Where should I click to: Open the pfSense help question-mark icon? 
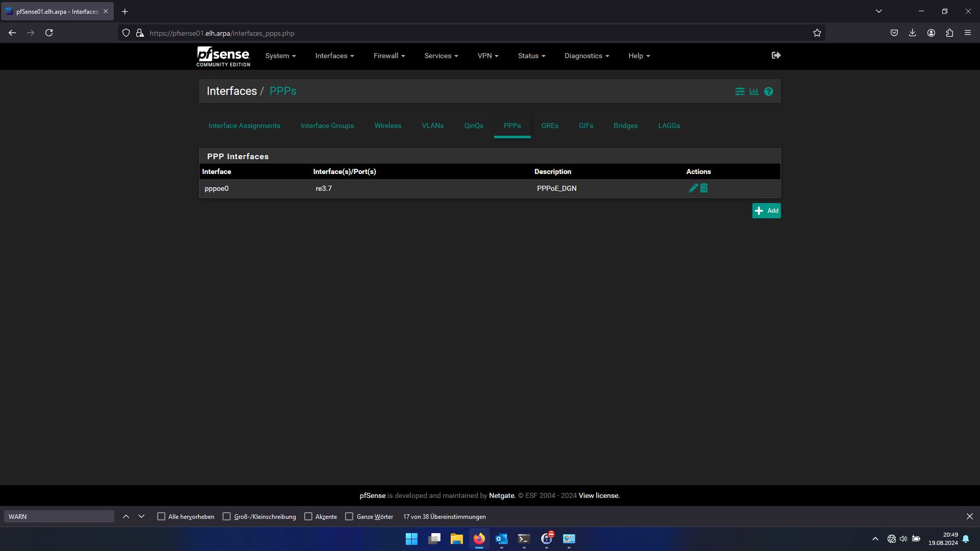(x=769, y=91)
